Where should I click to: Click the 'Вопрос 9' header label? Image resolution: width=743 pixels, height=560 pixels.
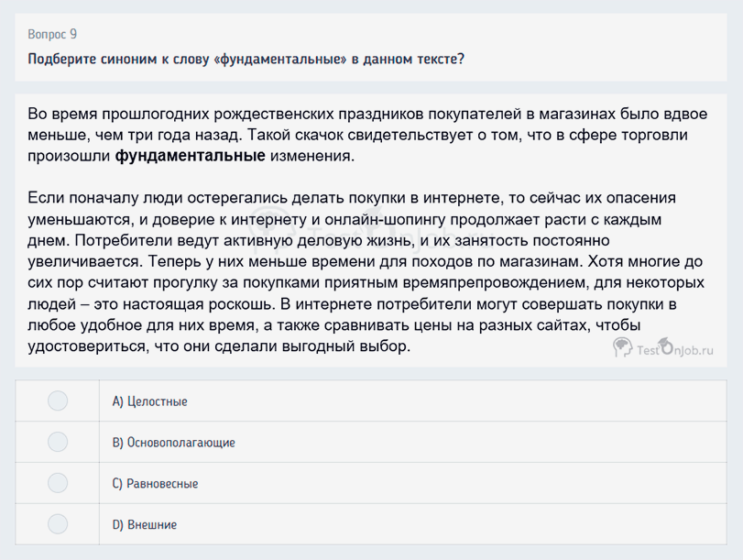point(50,34)
